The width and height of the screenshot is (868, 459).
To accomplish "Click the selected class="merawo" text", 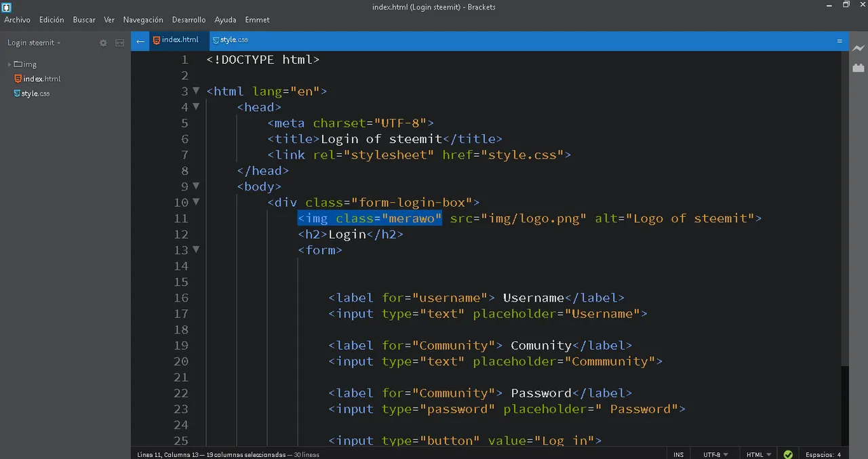I will [x=389, y=218].
